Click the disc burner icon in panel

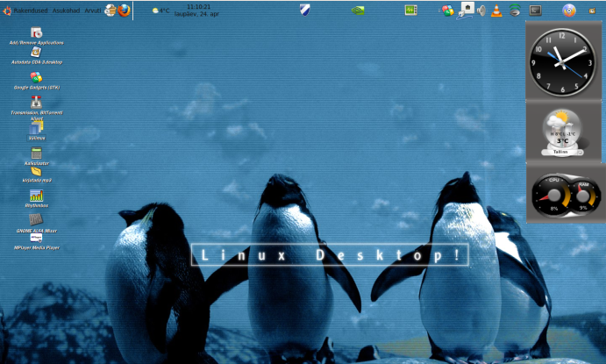tap(569, 11)
